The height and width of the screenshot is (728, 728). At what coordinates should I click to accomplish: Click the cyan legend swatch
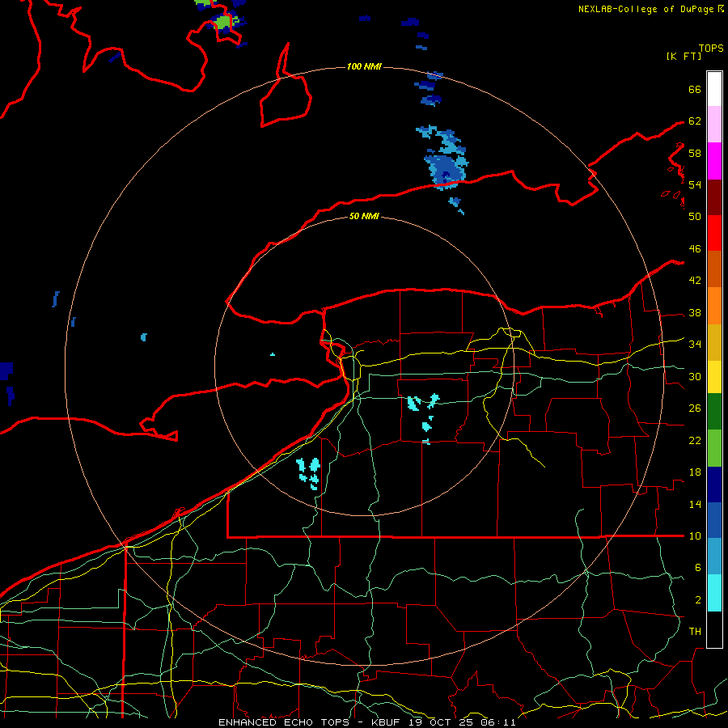tap(714, 593)
